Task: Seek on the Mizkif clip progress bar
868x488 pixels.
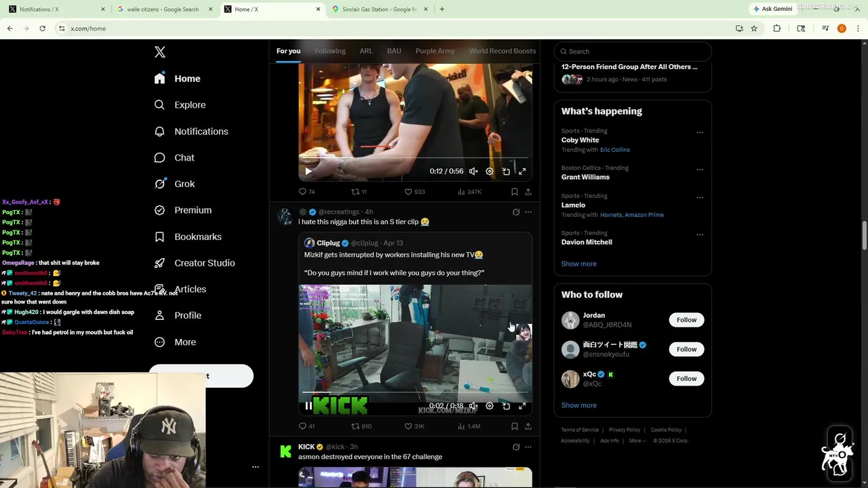Action: [415, 392]
